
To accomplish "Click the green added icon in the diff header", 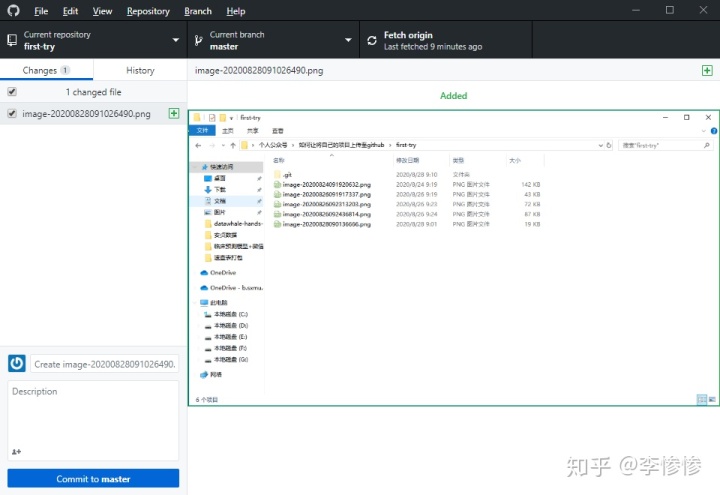I will (707, 70).
